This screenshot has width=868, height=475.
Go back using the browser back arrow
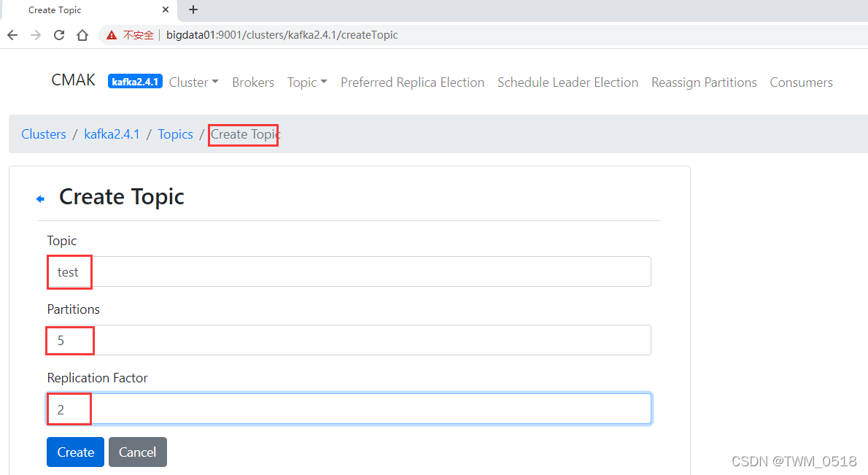click(x=12, y=35)
